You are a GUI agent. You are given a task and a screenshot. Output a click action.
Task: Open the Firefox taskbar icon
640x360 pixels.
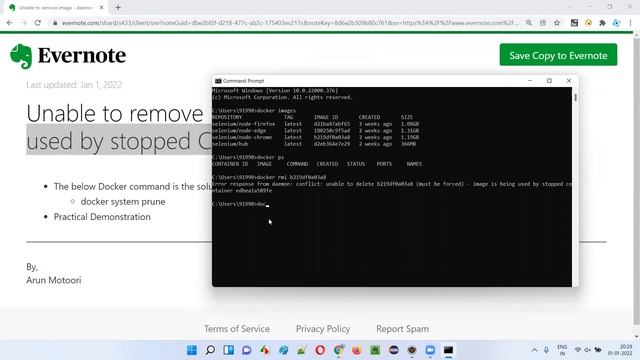click(x=357, y=350)
